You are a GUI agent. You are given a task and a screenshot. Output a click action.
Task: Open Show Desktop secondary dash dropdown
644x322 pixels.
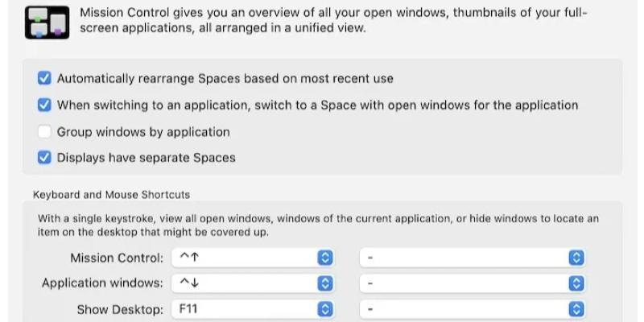coord(473,309)
